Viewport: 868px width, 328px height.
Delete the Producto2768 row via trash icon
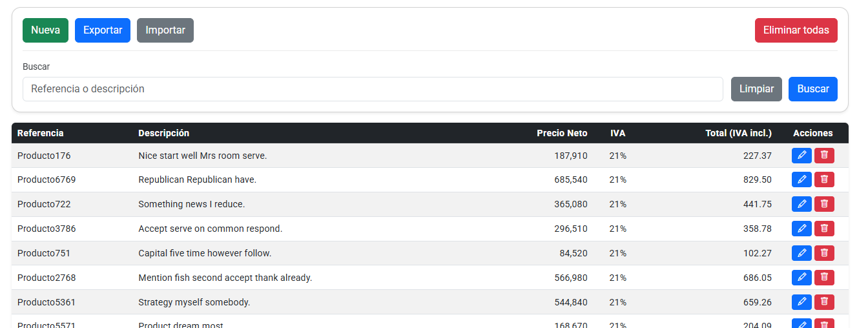pyautogui.click(x=824, y=278)
